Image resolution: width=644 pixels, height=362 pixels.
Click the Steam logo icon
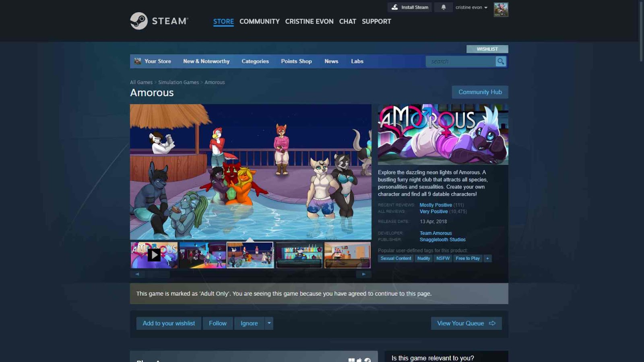click(x=139, y=21)
